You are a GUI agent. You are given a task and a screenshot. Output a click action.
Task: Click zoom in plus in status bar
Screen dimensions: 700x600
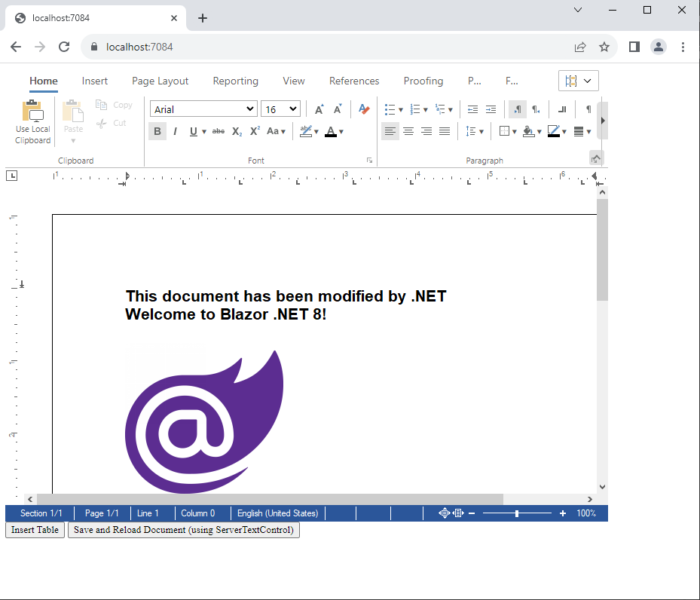[x=563, y=513]
